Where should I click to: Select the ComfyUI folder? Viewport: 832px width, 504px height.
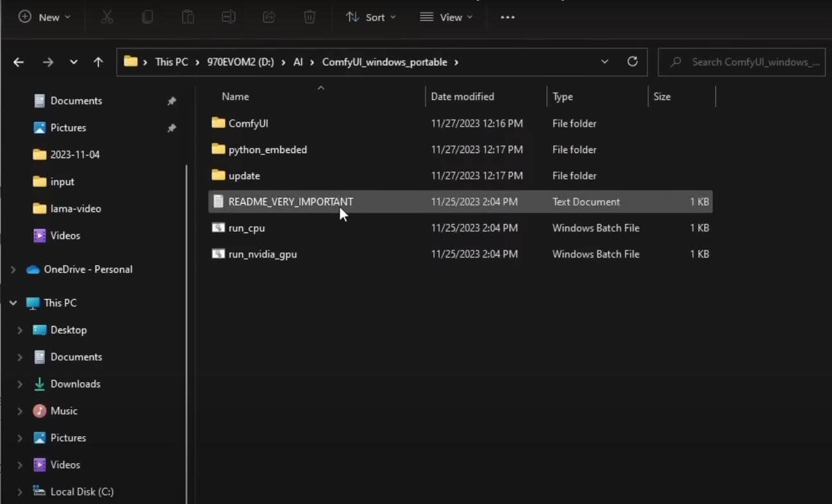pos(460,123)
